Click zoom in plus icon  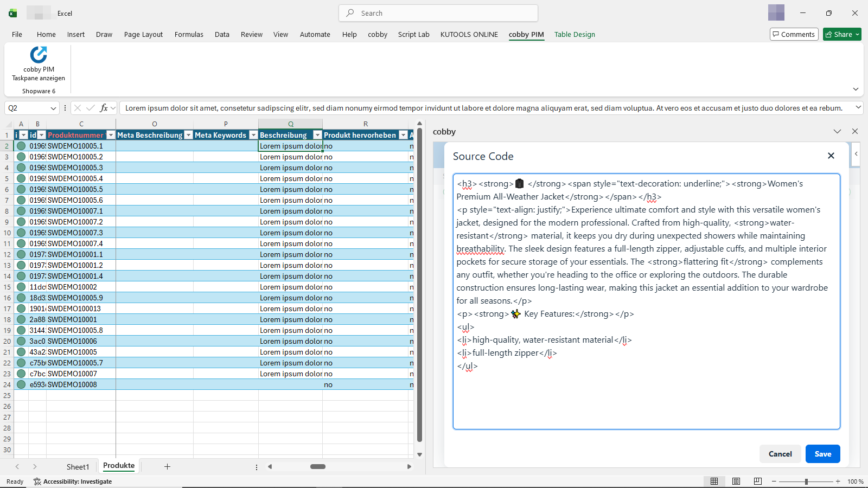pyautogui.click(x=838, y=481)
